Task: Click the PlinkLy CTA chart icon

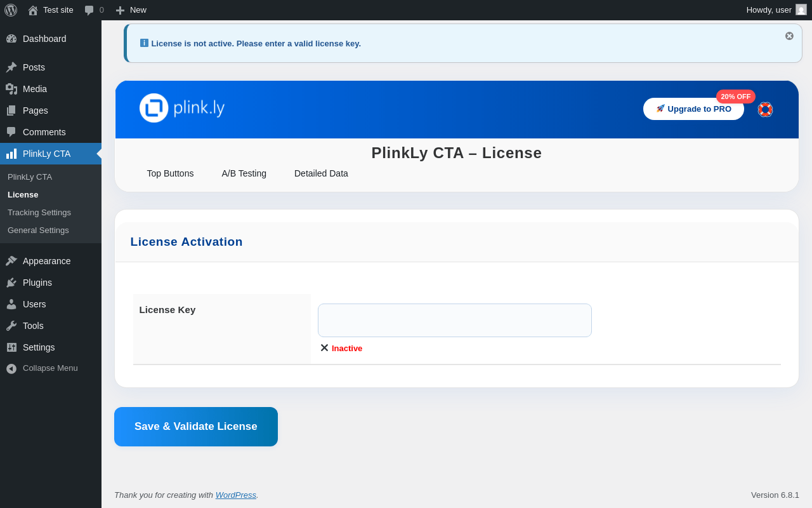Action: [x=11, y=154]
